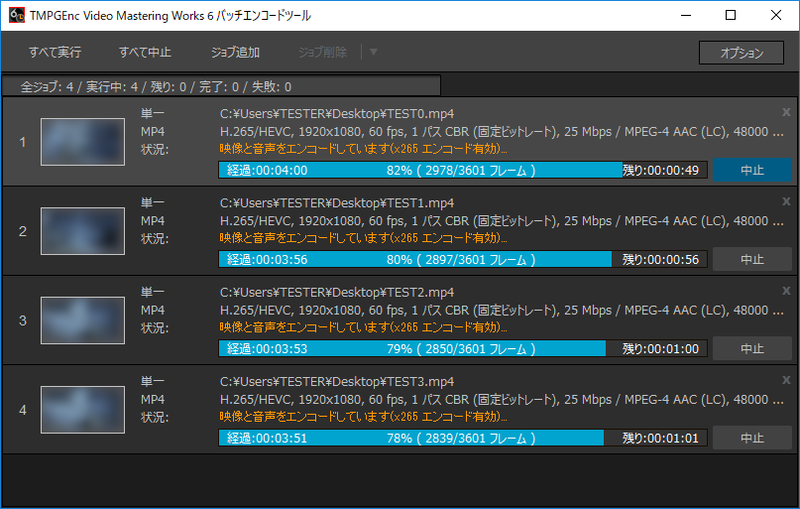
Task: Click the H.265/HEVC settings line of job 3
Action: (502, 310)
